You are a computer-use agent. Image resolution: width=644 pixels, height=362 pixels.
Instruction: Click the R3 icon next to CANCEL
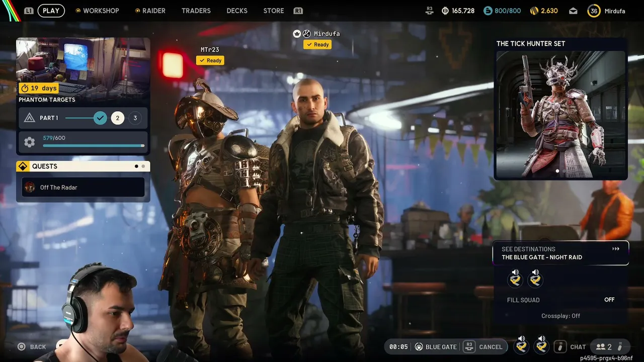(x=469, y=346)
